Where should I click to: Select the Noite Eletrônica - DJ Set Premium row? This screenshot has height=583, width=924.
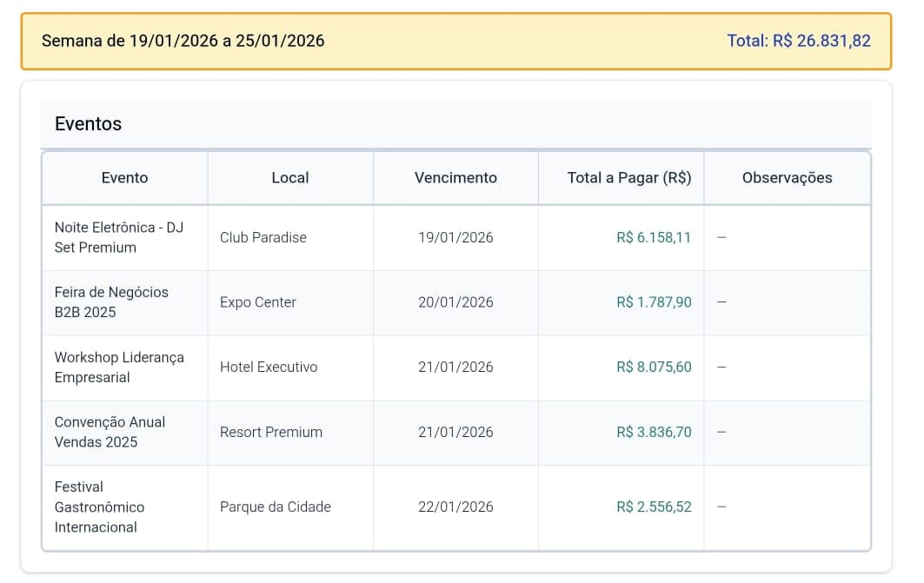tap(119, 237)
